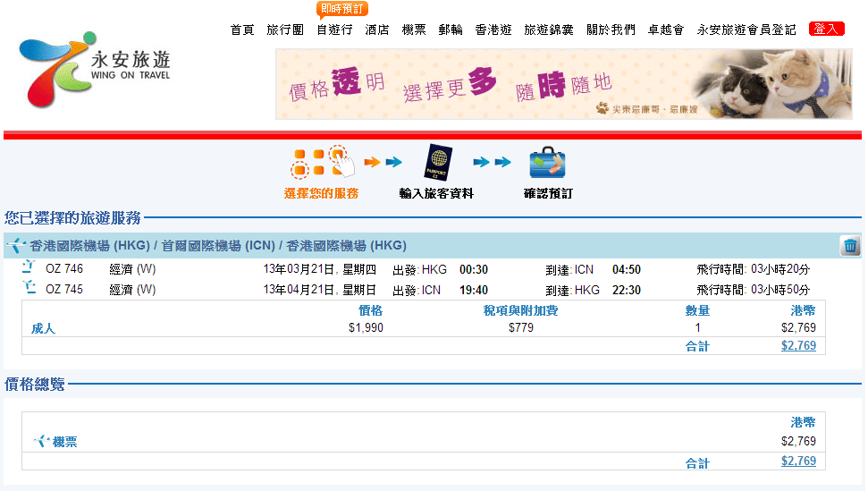The height and width of the screenshot is (491, 868).
Task: Click the $2,769 total link in flight table
Action: coord(798,345)
